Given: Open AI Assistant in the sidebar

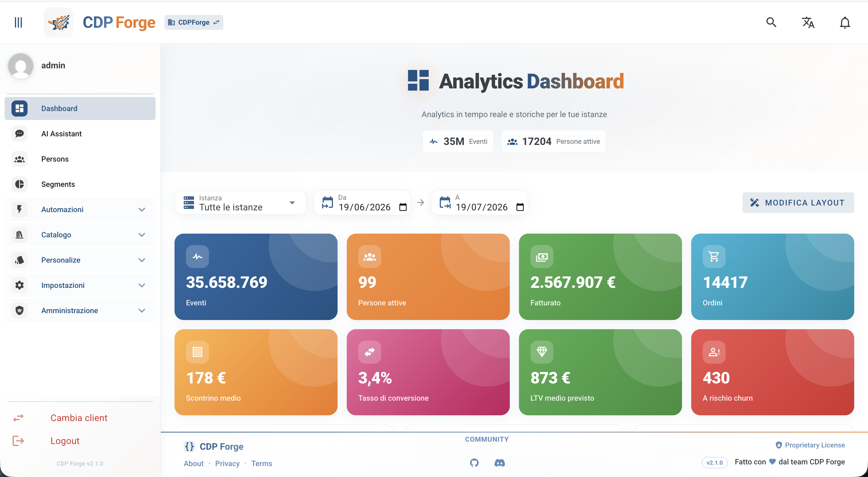Looking at the screenshot, I should coord(80,134).
